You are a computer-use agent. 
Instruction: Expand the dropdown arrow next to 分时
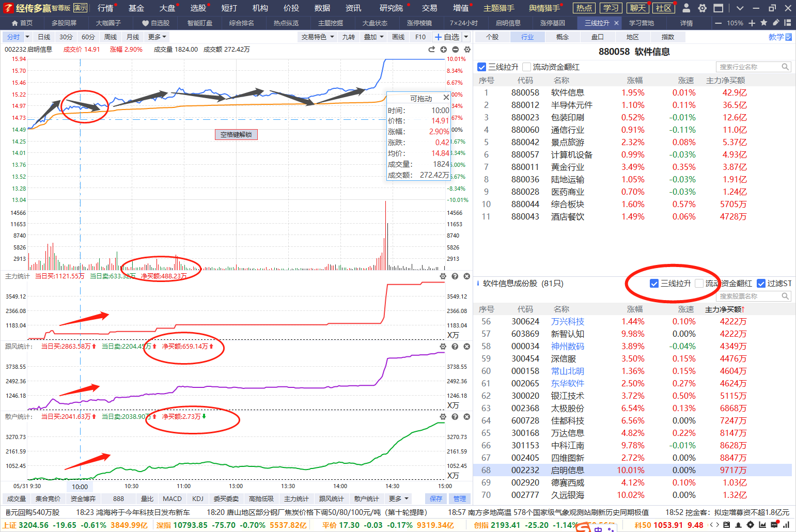[27, 37]
